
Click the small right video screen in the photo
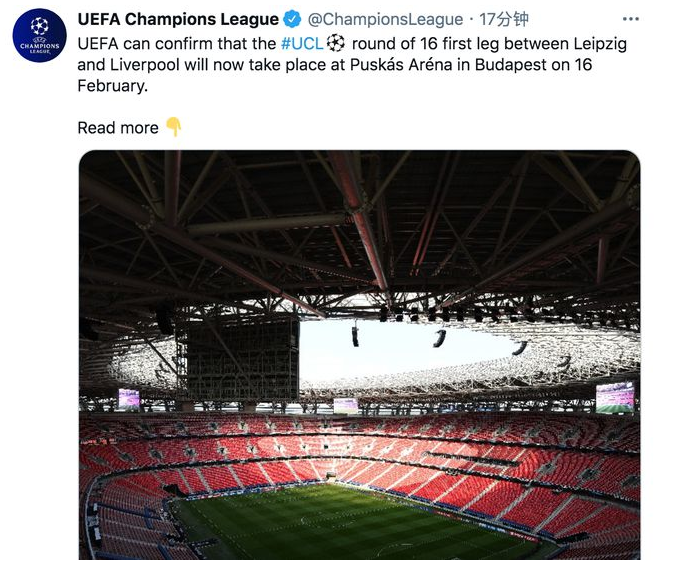[x=614, y=396]
